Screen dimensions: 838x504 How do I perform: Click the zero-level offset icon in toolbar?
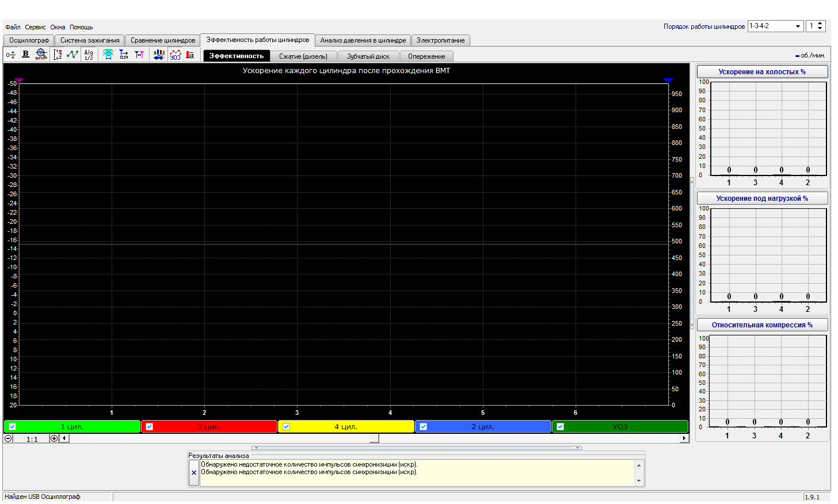coord(10,55)
